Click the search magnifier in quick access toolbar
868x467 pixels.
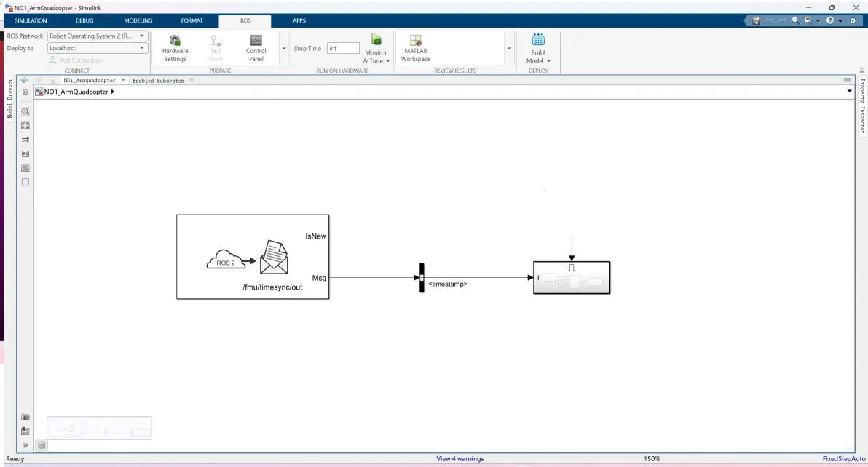795,20
